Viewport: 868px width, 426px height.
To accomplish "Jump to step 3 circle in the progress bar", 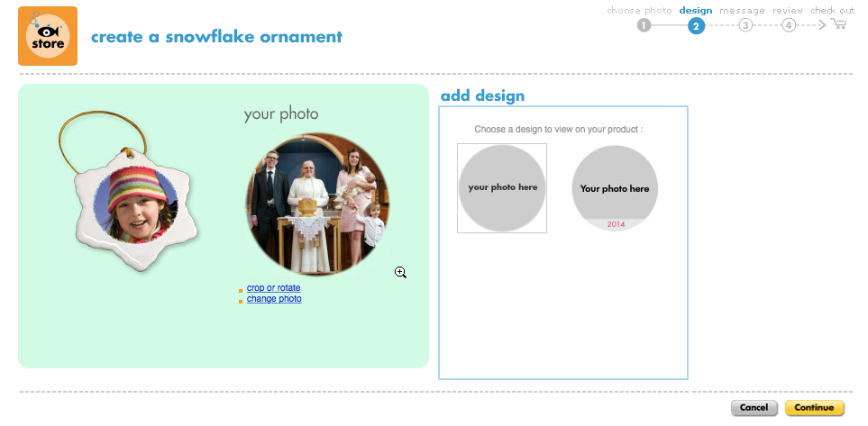I will (745, 25).
